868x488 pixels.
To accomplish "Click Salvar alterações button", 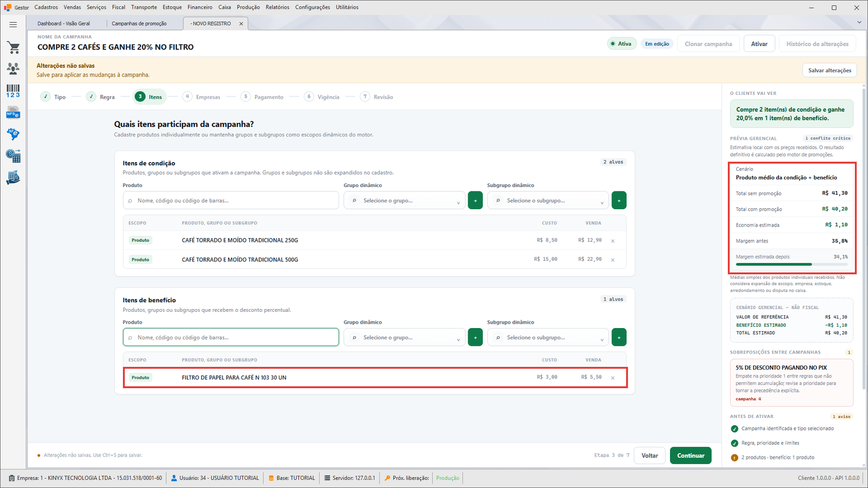I will 829,70.
